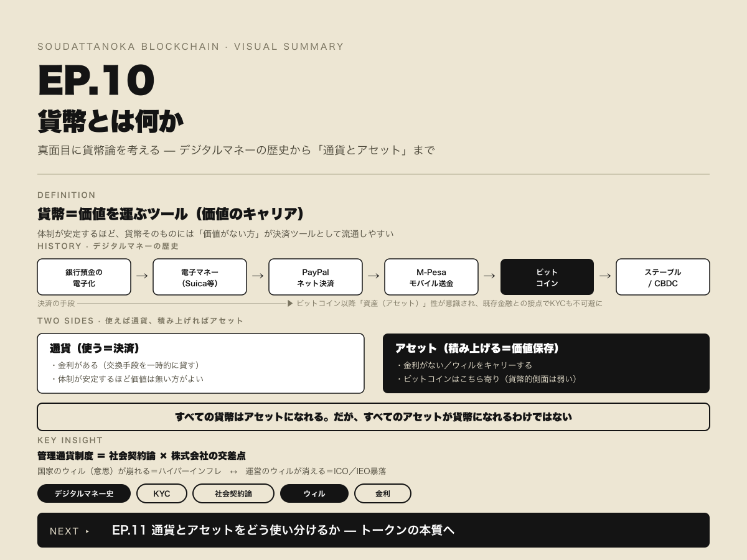The image size is (747, 560).
Task: Click the デジタルマネー史 tag pill
Action: point(84,493)
